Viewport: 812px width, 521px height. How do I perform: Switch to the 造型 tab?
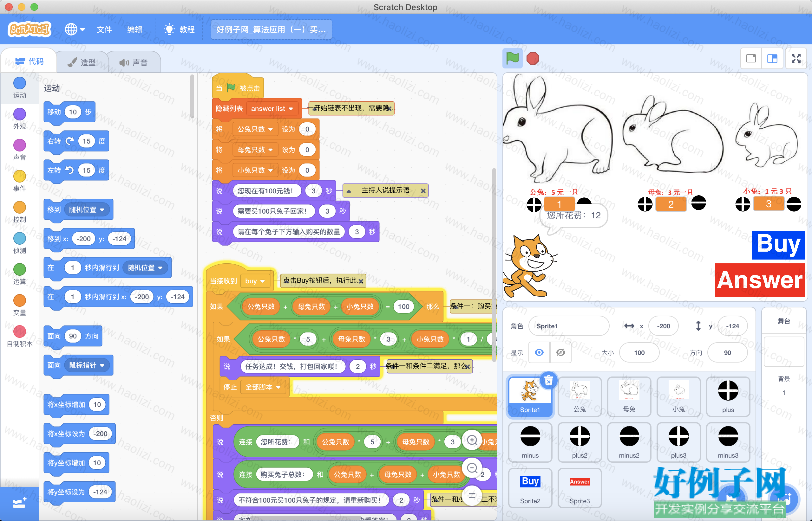82,62
